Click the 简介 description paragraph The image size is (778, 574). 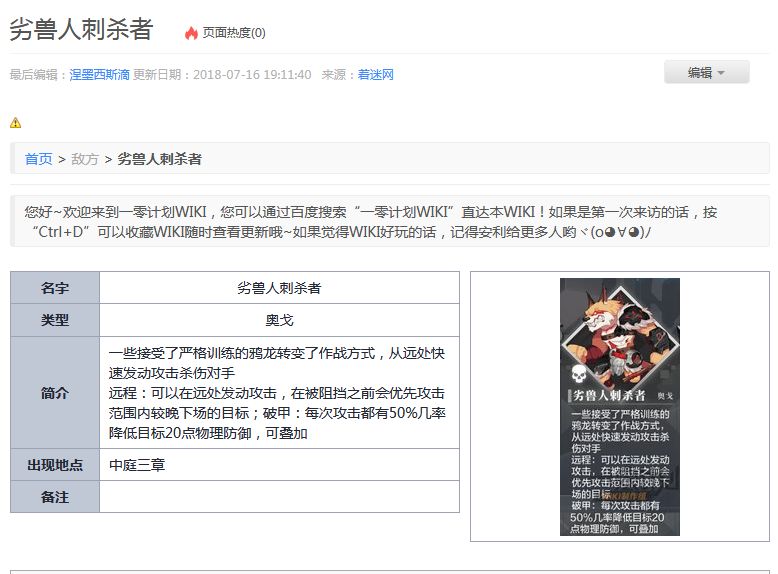277,393
